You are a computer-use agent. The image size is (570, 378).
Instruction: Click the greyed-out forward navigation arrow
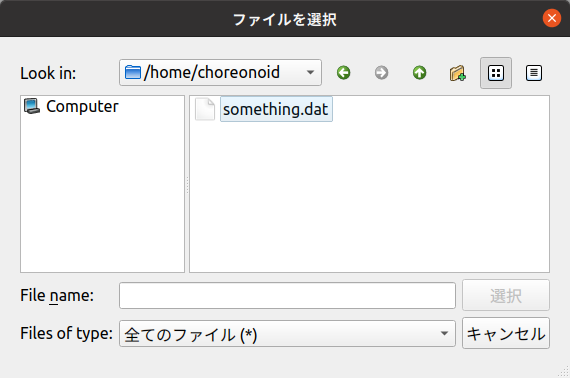381,73
